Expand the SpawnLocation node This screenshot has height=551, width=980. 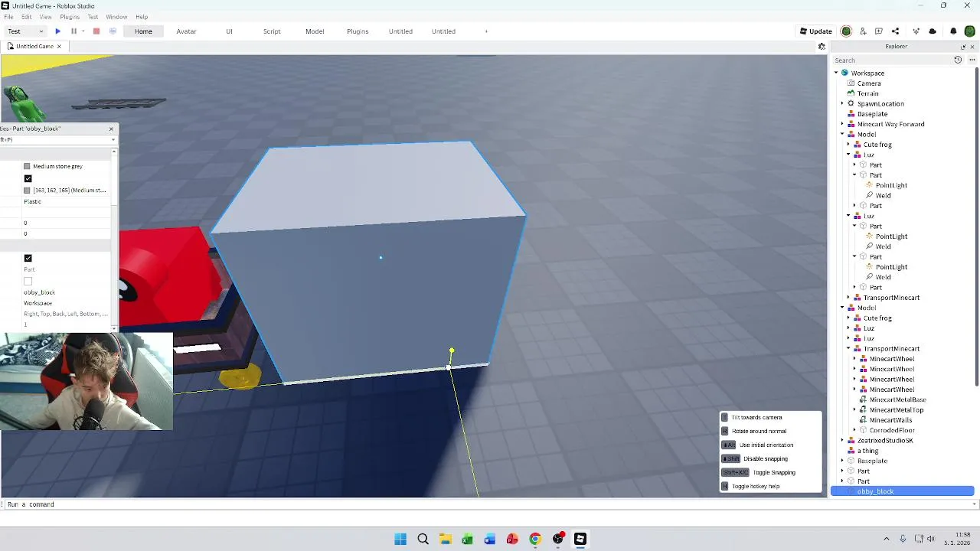point(842,103)
